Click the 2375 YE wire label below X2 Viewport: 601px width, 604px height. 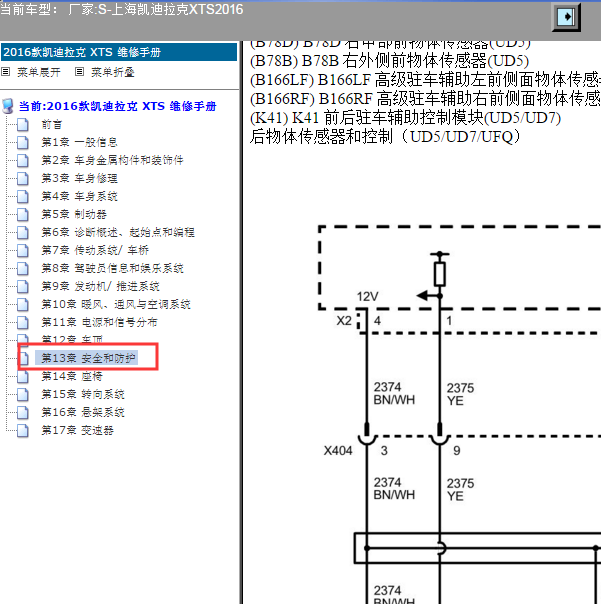(460, 394)
